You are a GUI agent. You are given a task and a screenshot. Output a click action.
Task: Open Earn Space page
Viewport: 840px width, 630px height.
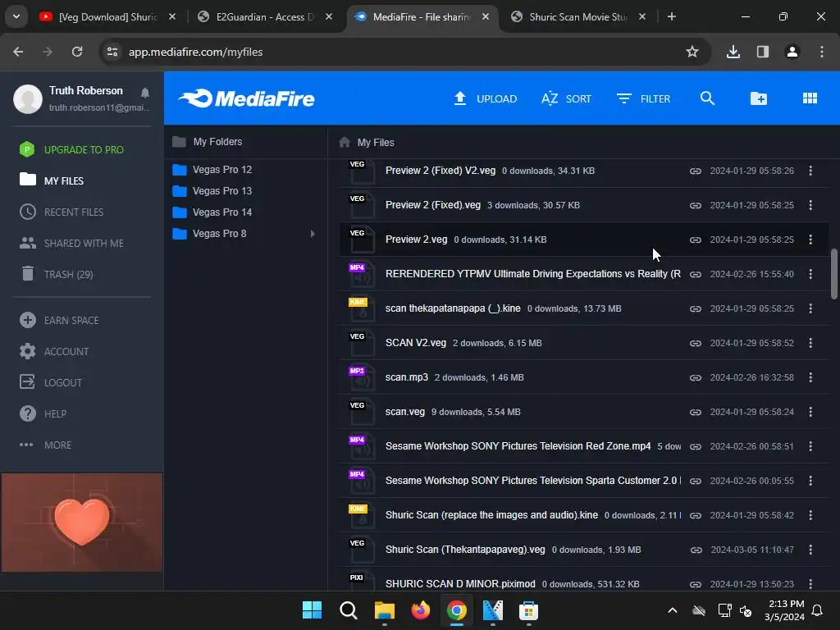click(x=59, y=321)
